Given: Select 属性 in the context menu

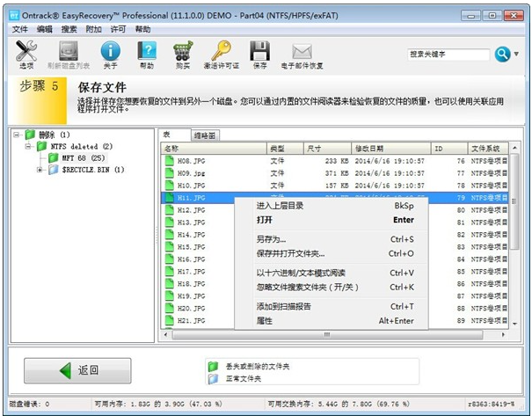Looking at the screenshot, I should (264, 320).
